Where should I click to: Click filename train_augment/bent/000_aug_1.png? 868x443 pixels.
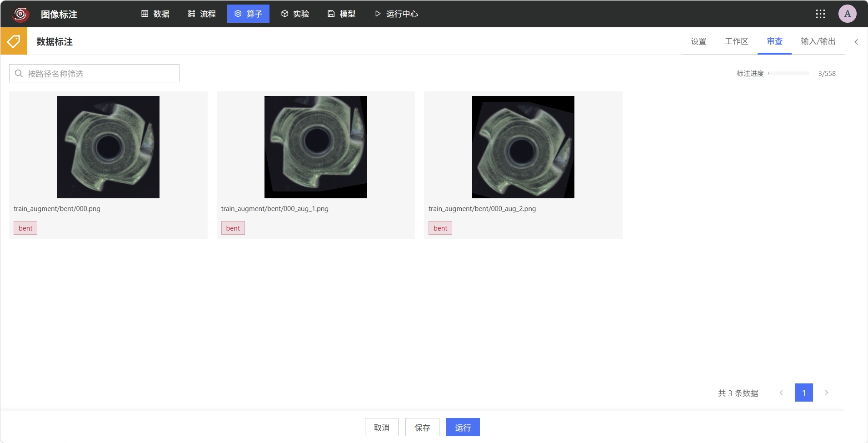(274, 209)
